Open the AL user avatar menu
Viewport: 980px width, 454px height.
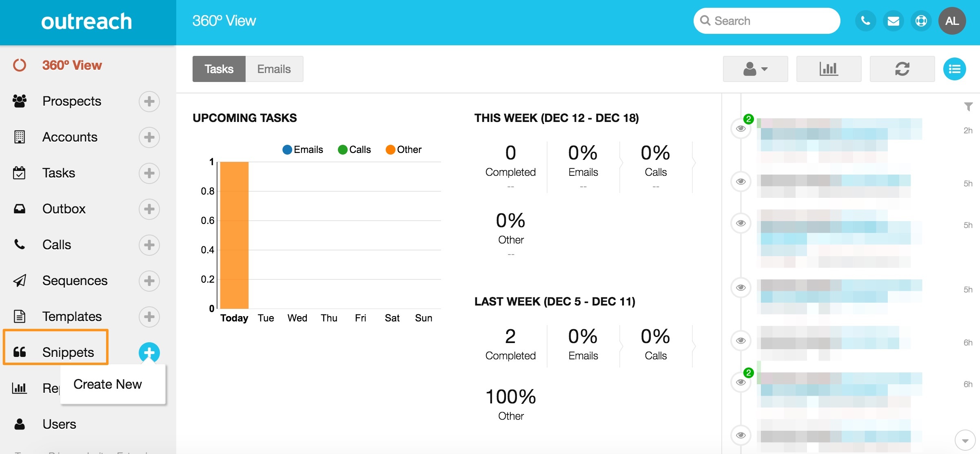pos(952,21)
